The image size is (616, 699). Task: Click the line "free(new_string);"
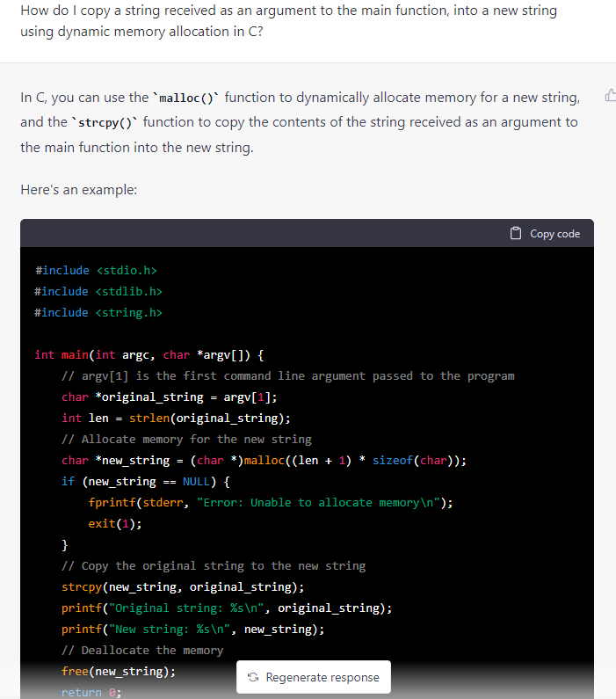[119, 672]
